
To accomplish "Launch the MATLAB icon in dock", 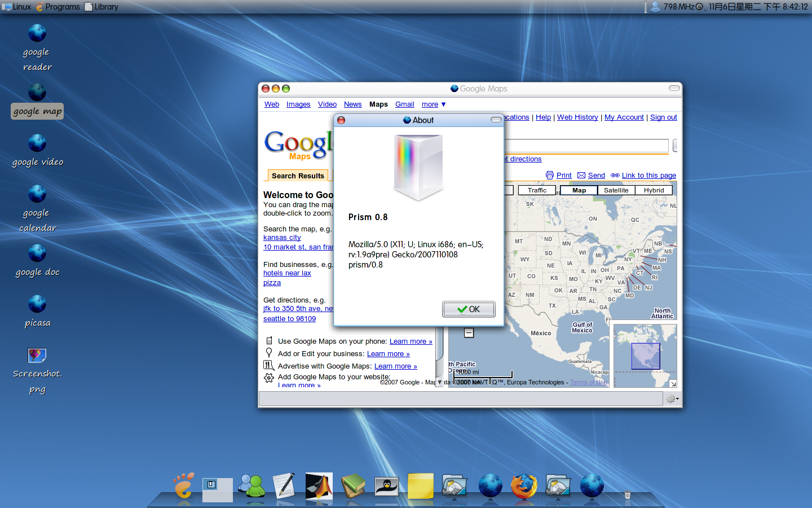I will (319, 486).
